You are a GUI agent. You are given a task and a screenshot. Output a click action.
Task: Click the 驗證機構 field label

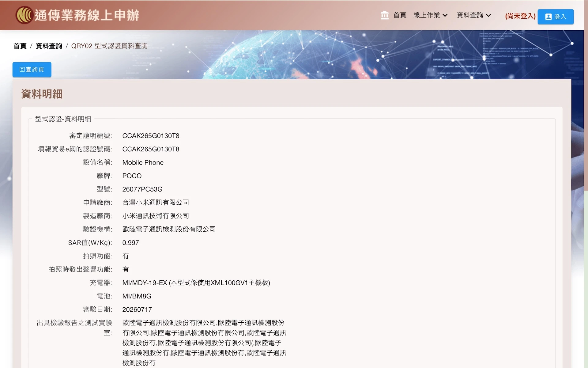[x=98, y=229]
